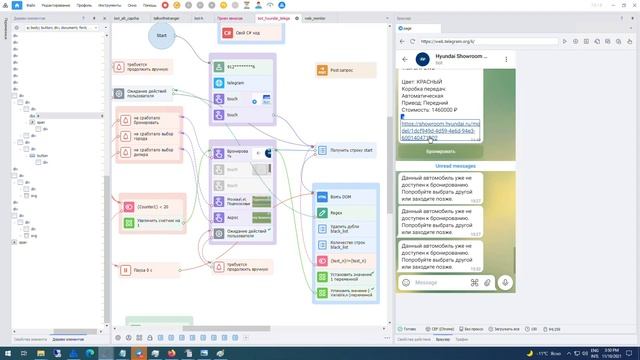Click the 'Бронировать' button in the Telegram chat

pos(440,151)
